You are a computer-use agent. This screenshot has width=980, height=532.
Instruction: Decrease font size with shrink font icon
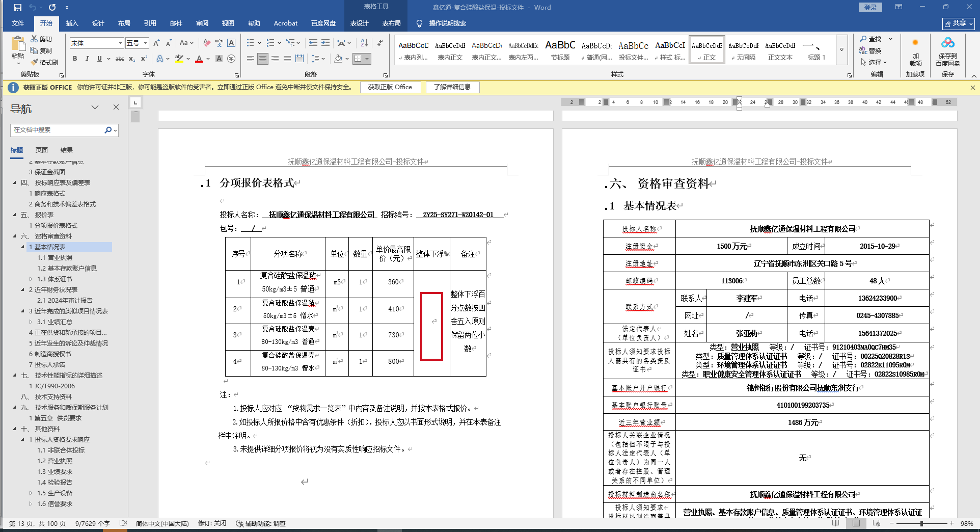[x=169, y=43]
